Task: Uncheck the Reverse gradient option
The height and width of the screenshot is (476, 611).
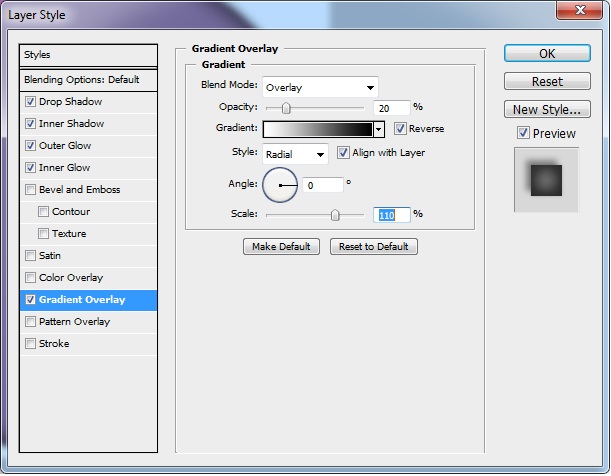Action: pyautogui.click(x=400, y=129)
